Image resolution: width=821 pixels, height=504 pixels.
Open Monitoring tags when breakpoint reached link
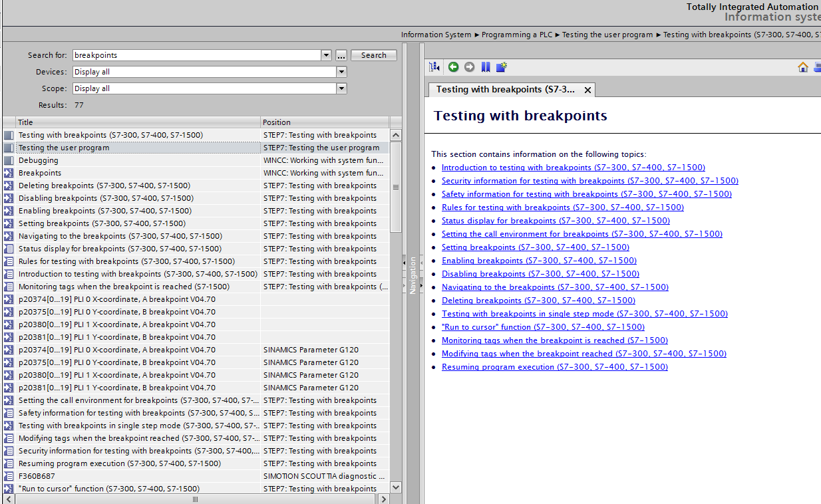coord(555,340)
